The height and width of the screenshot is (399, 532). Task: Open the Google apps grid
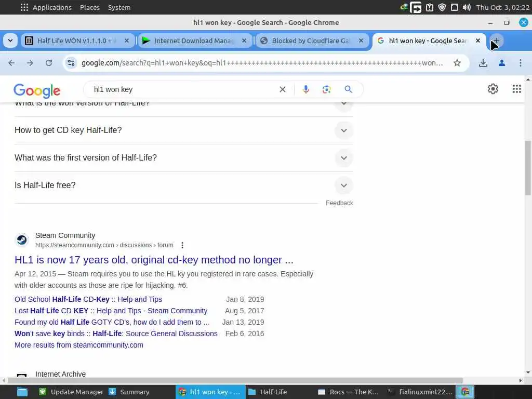point(517,89)
